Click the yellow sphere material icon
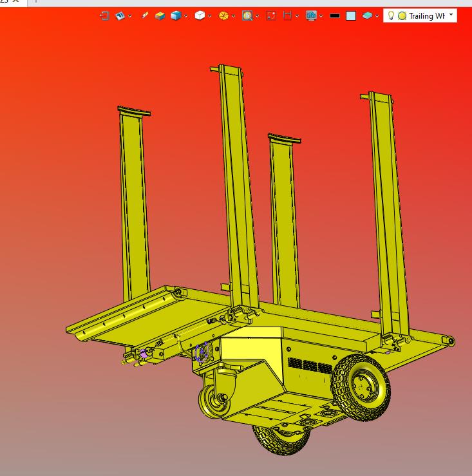 click(x=402, y=16)
